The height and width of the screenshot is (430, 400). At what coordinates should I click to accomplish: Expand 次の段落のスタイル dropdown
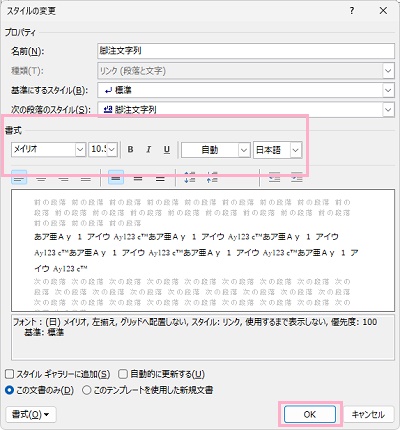pos(388,109)
